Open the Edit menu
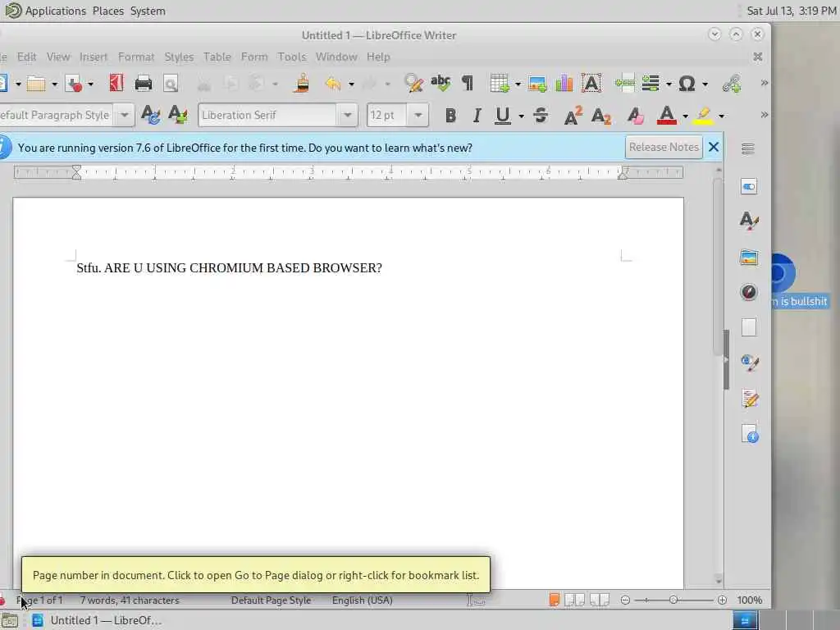Viewport: 840px width, 630px height. (x=26, y=57)
